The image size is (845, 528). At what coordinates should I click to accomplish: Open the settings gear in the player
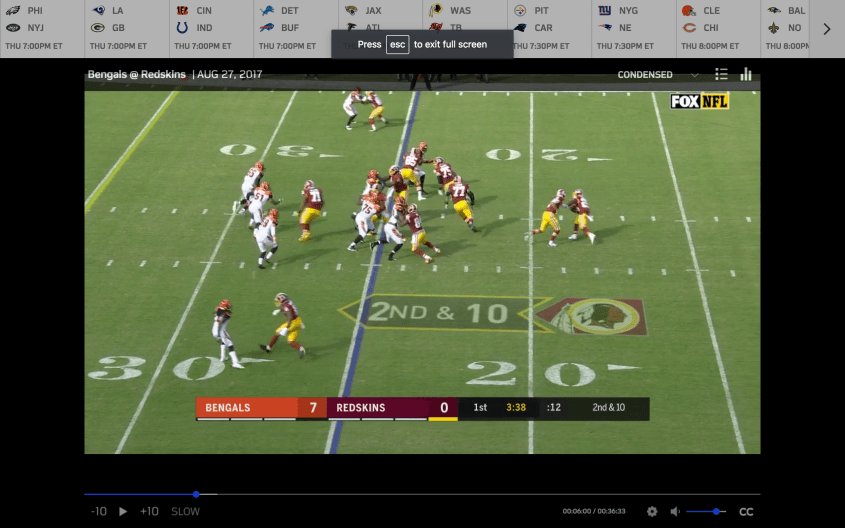point(652,511)
